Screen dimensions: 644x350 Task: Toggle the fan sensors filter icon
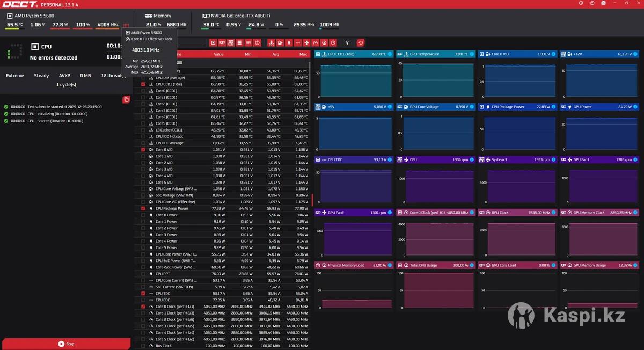pos(306,42)
